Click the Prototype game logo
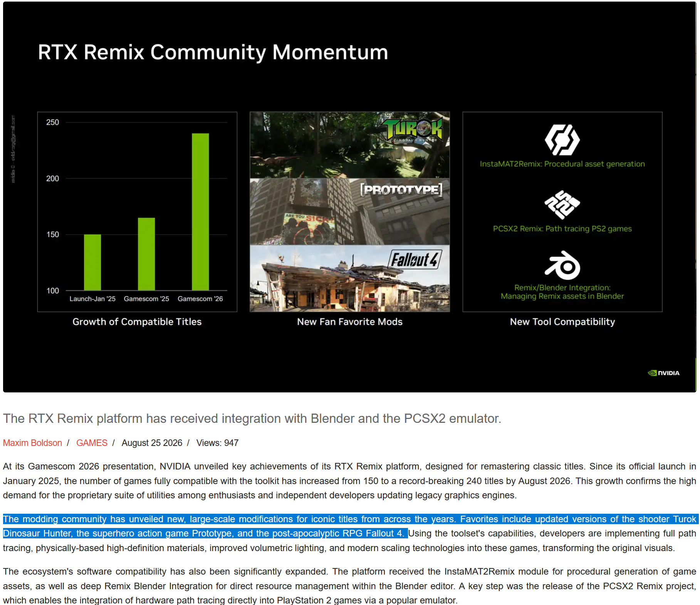Viewport: 700px width, 605px height. 401,190
